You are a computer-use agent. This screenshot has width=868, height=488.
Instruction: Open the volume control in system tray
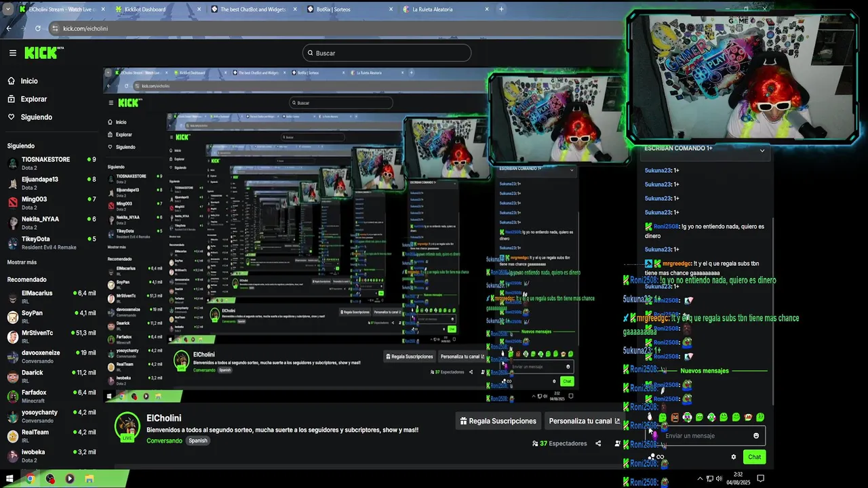[719, 479]
